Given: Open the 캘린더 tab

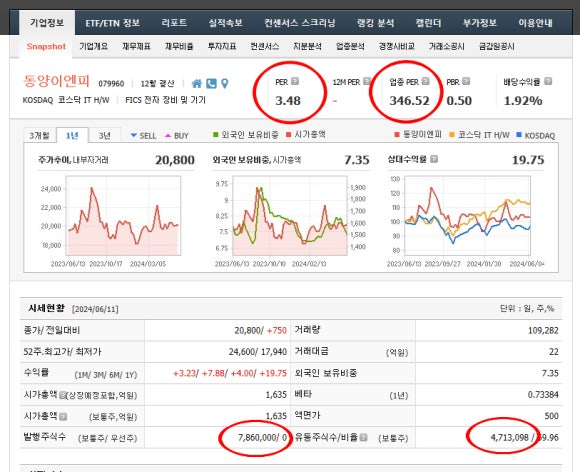Looking at the screenshot, I should (x=428, y=23).
